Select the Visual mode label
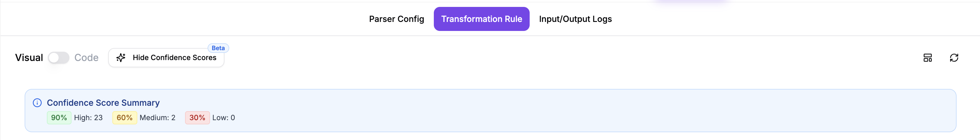 pos(29,58)
